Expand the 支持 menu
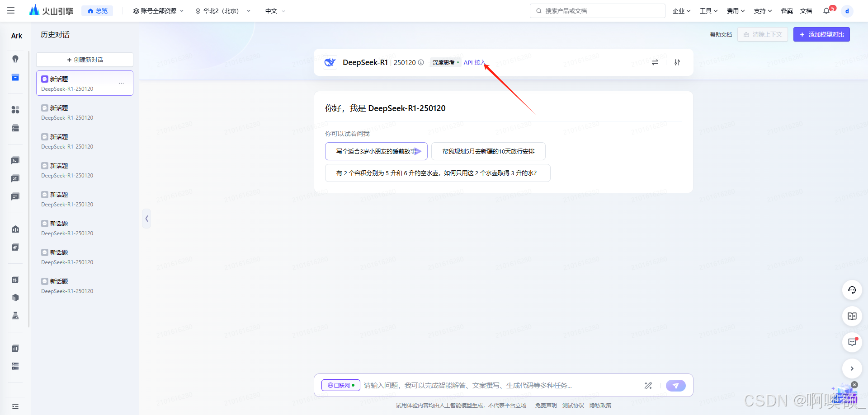The width and height of the screenshot is (868, 415). tap(763, 11)
